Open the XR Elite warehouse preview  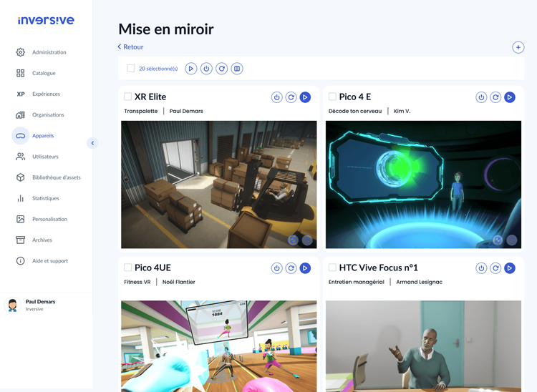point(219,185)
